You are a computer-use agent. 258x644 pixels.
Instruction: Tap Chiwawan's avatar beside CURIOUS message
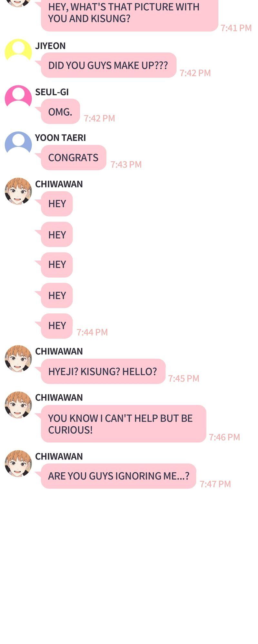click(x=18, y=405)
